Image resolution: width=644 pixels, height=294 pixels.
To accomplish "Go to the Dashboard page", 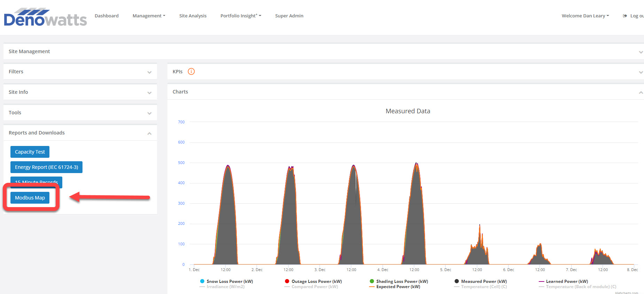I will (x=107, y=16).
